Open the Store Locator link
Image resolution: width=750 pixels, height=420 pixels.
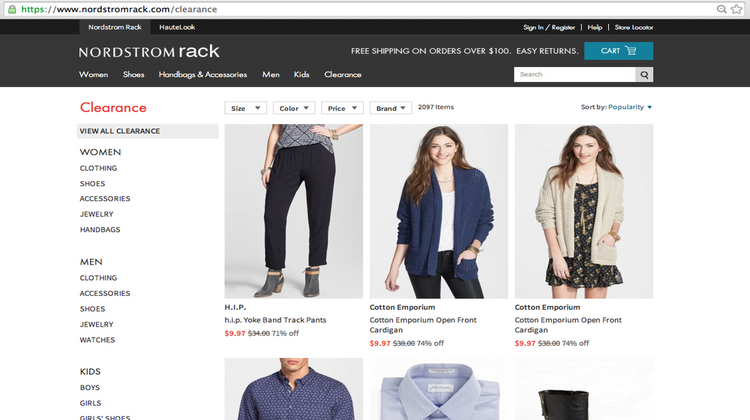pos(633,27)
